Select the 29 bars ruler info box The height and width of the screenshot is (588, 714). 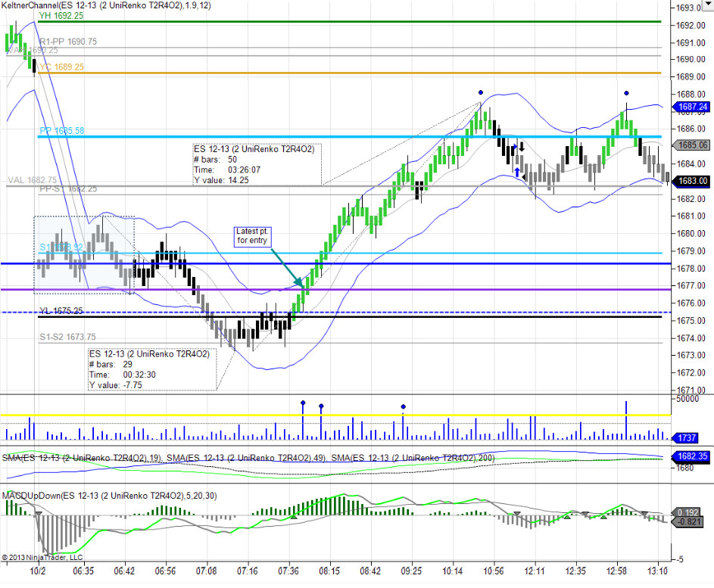152,369
